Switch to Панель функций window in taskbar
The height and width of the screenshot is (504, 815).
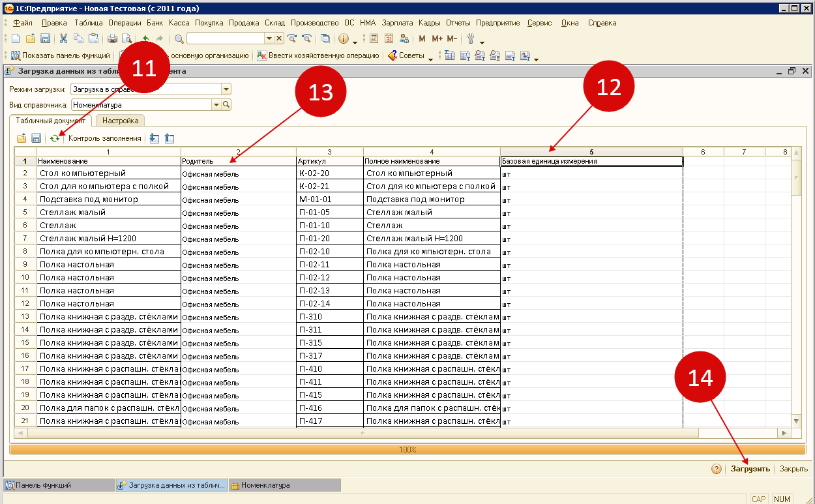click(59, 485)
